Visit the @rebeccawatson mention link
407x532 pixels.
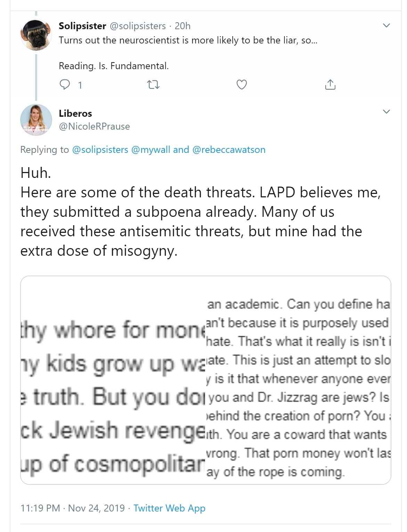229,150
